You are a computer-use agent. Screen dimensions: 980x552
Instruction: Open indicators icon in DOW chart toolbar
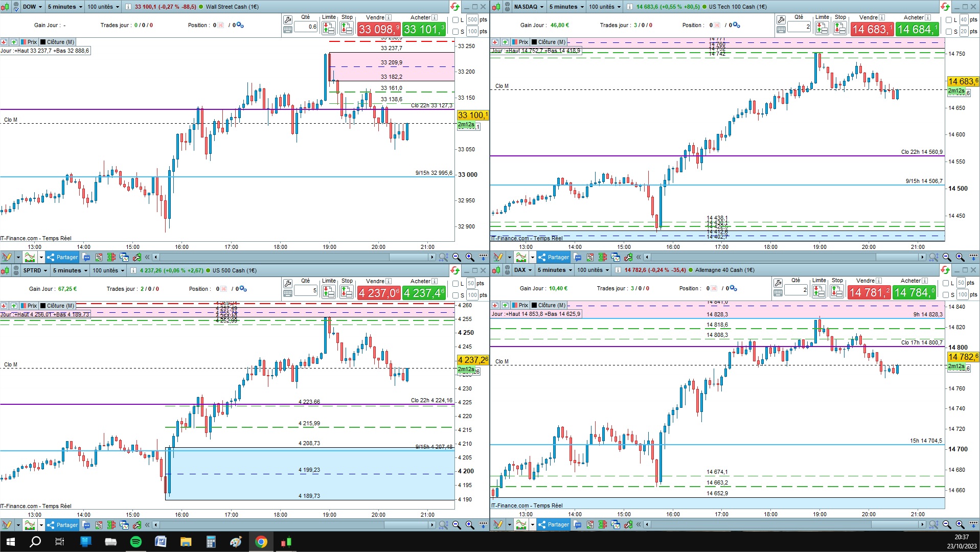(30, 257)
